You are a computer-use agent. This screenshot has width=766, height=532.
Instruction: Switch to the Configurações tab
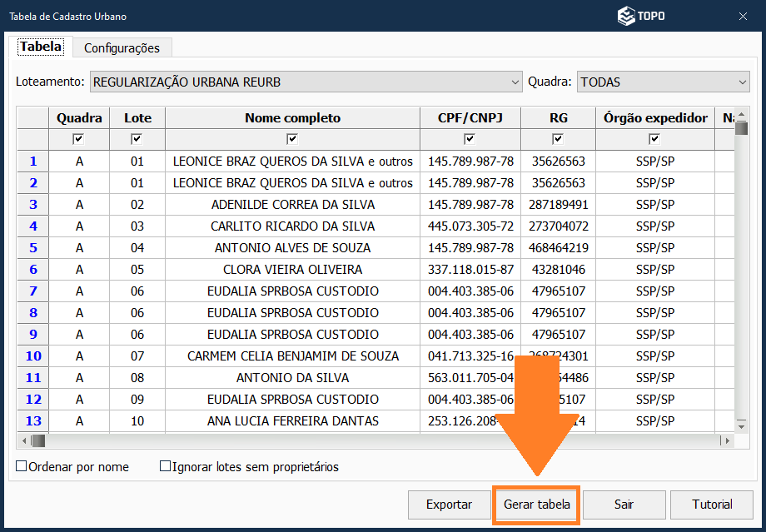coord(122,48)
